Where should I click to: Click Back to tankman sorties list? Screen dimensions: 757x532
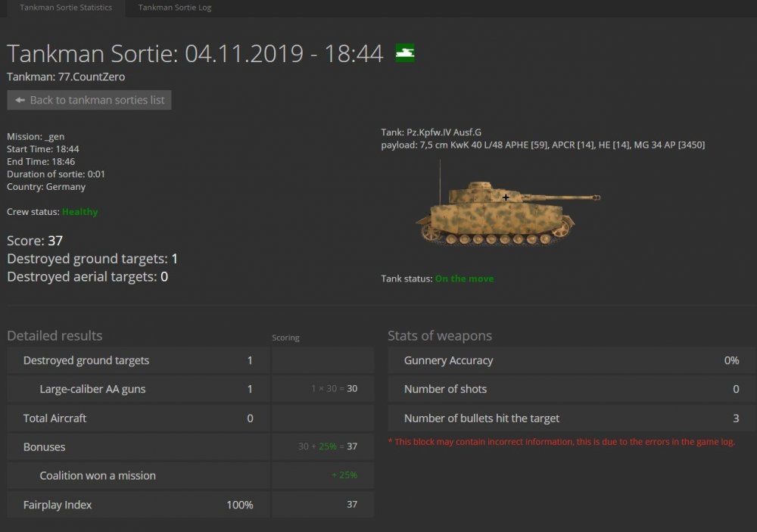89,100
